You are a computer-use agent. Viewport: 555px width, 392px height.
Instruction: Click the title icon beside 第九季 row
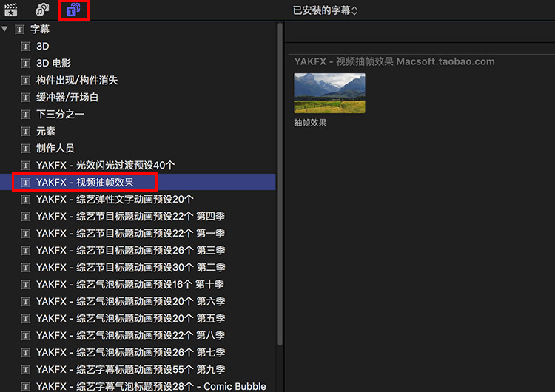pyautogui.click(x=25, y=370)
